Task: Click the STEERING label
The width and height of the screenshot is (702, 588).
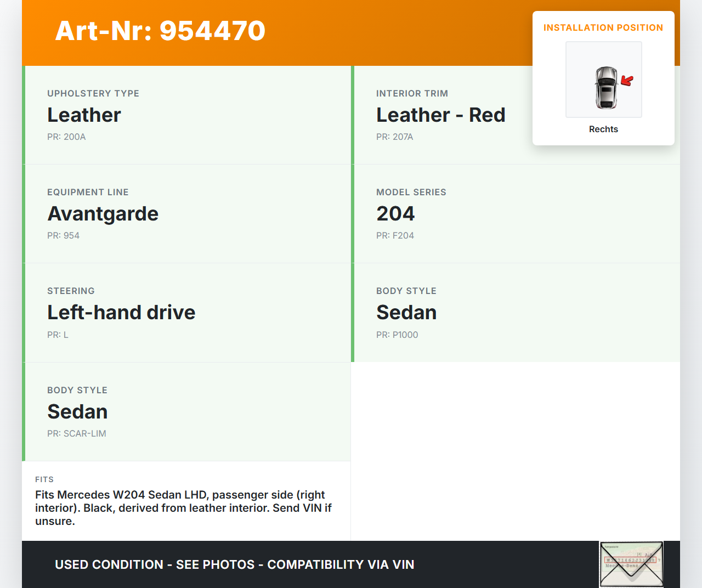Action: (x=71, y=291)
